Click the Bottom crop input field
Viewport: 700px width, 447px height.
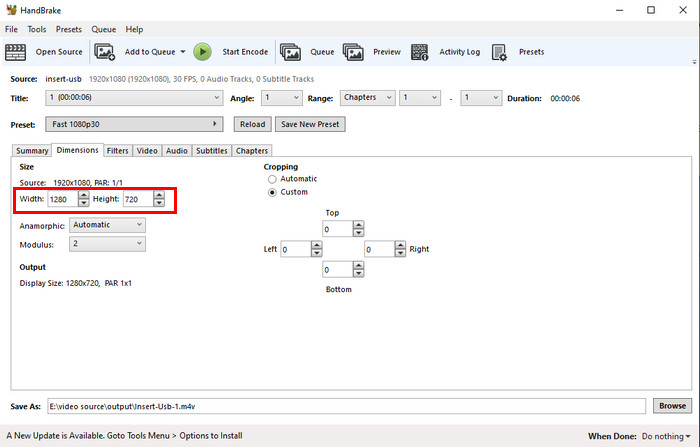(x=338, y=270)
